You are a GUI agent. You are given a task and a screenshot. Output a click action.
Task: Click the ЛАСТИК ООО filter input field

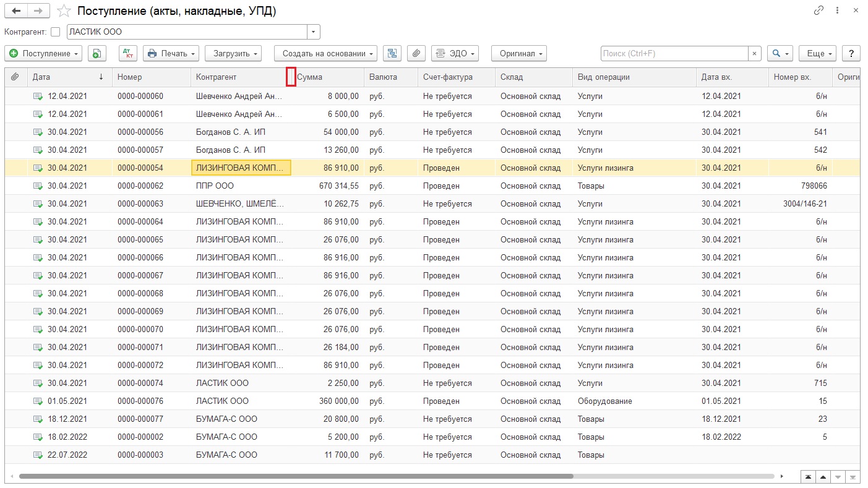(187, 32)
